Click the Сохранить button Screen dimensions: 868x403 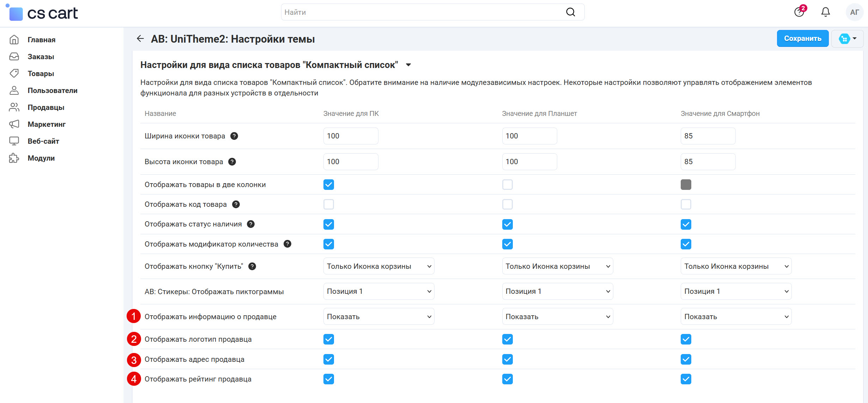pyautogui.click(x=802, y=38)
